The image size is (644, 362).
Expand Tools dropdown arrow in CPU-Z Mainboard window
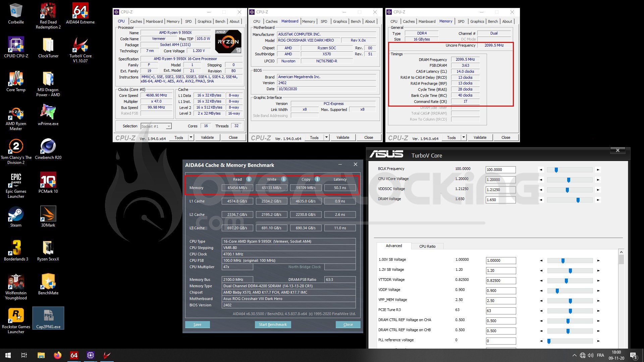click(326, 137)
